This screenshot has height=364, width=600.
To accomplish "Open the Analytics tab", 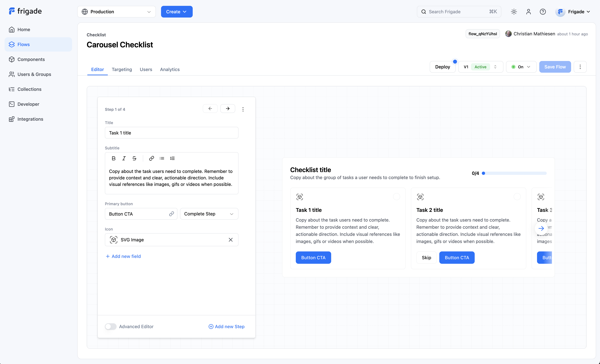I will tap(170, 69).
